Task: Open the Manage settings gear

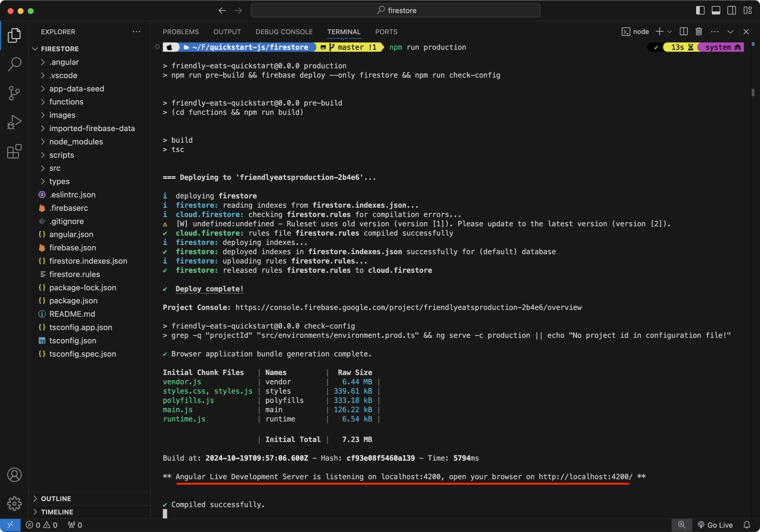Action: 14,504
